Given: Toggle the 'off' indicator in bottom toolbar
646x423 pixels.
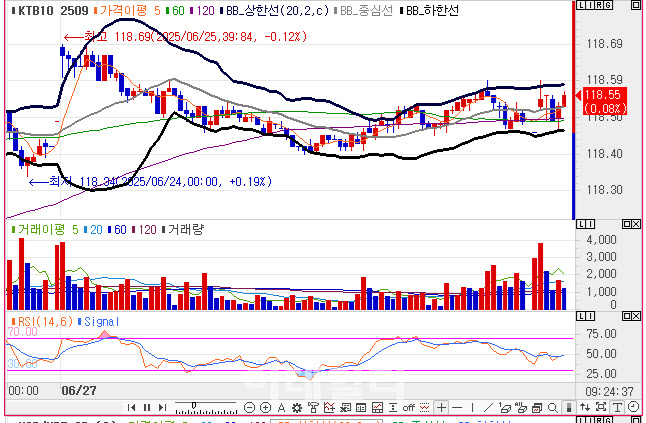Looking at the screenshot, I should pos(408,407).
